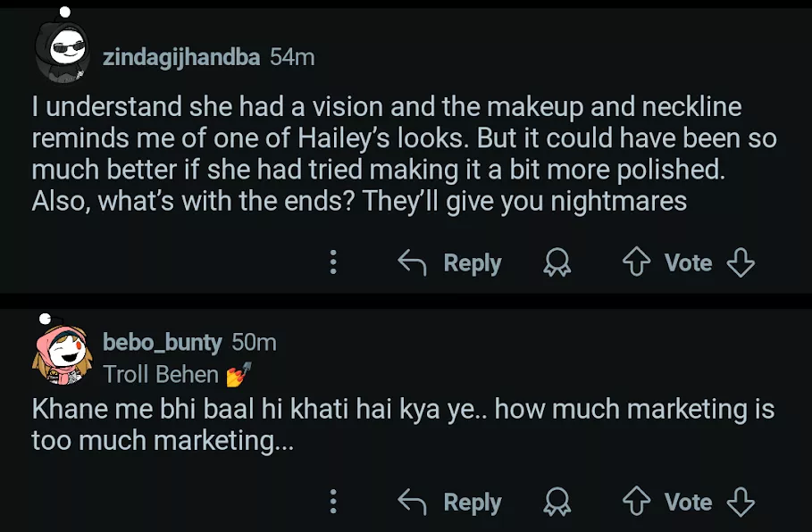This screenshot has height=532, width=812.
Task: Open bebo_bunty's pink-hooded avatar
Action: pos(62,353)
